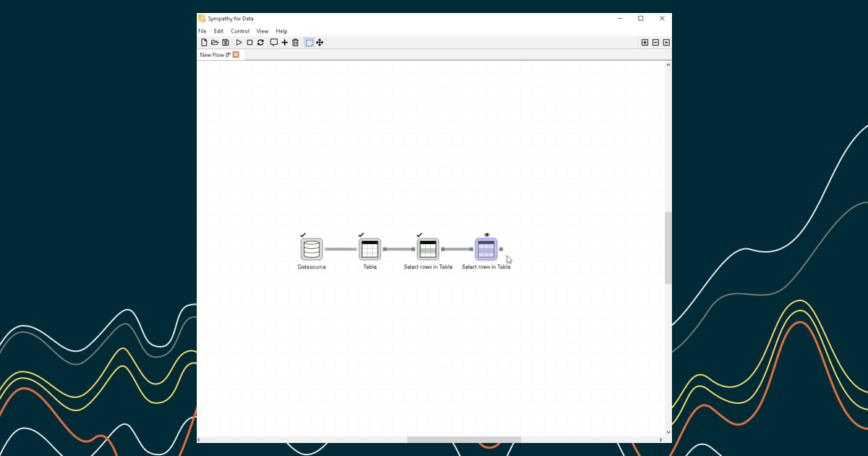
Task: Click the vertical scrollbar thumb
Action: (668, 248)
